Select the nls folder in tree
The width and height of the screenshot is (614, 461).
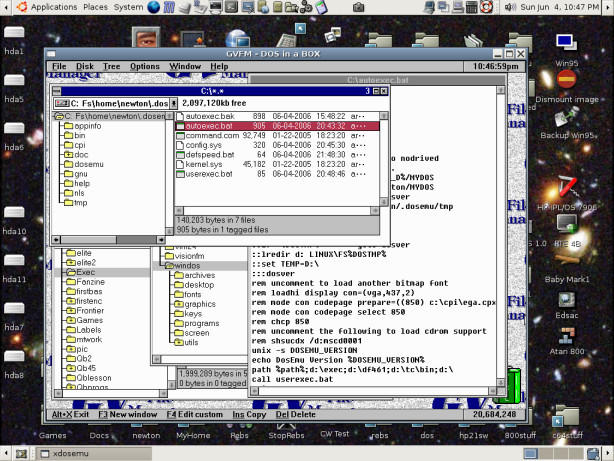[x=74, y=193]
